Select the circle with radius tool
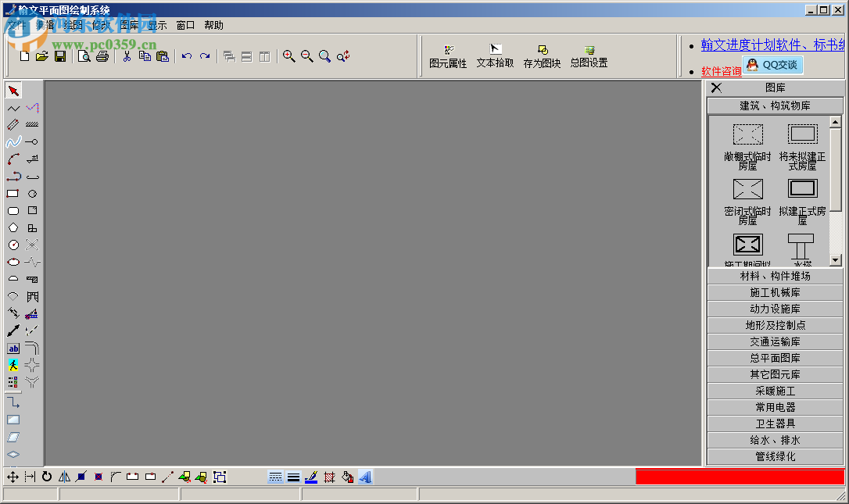Screen dimensions: 849x504 13,245
